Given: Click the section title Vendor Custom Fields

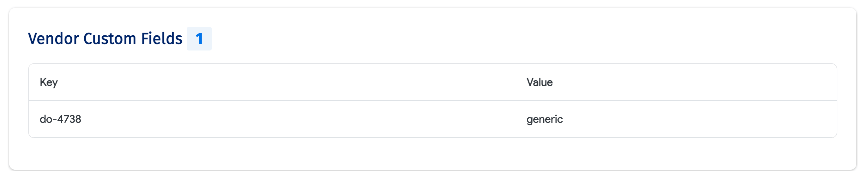Looking at the screenshot, I should point(105,39).
